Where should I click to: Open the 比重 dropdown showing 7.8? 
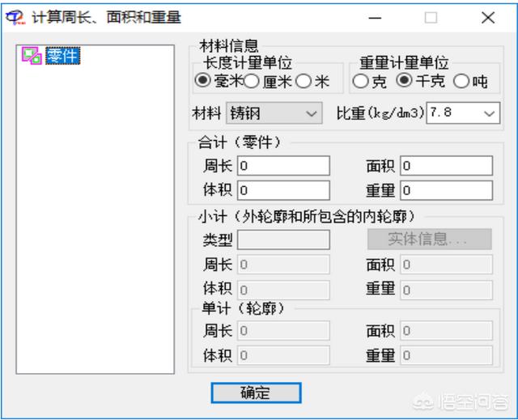pos(463,113)
